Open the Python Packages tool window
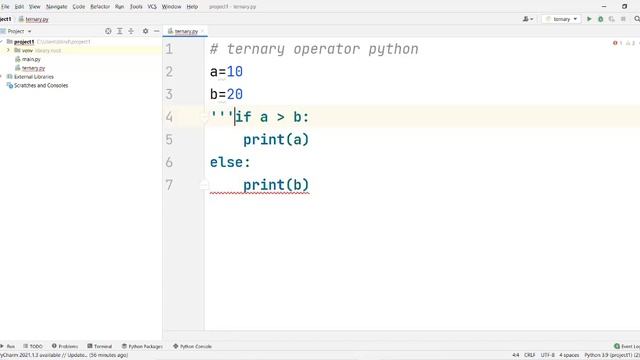Image resolution: width=640 pixels, height=360 pixels. tap(142, 346)
